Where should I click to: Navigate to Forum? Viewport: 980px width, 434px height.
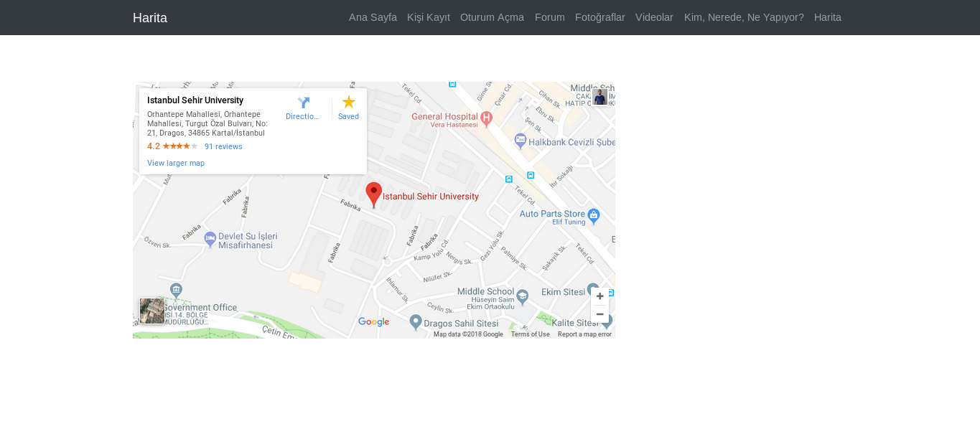pos(550,17)
